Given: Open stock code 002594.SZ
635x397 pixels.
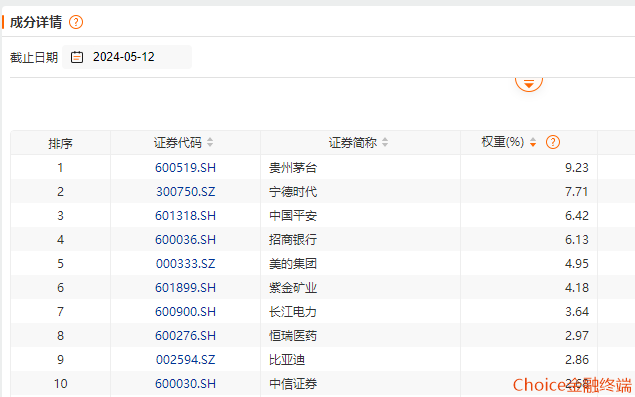Looking at the screenshot, I should pyautogui.click(x=185, y=360).
